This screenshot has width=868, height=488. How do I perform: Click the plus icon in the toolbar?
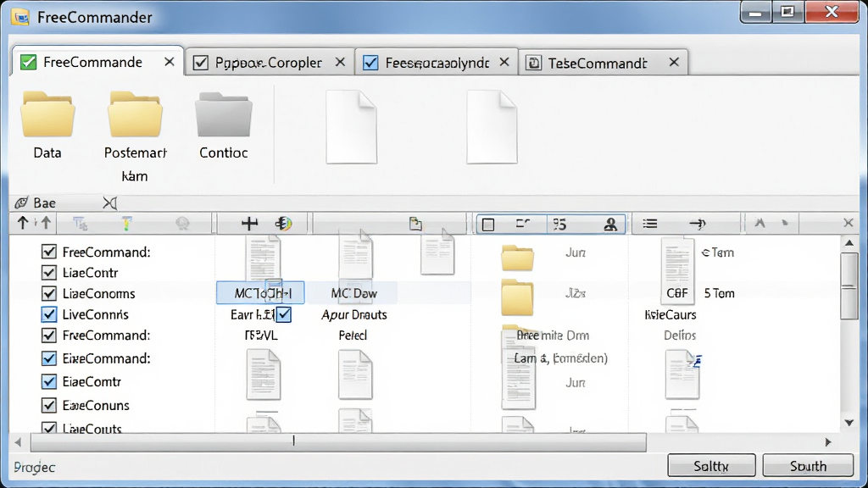tap(250, 224)
